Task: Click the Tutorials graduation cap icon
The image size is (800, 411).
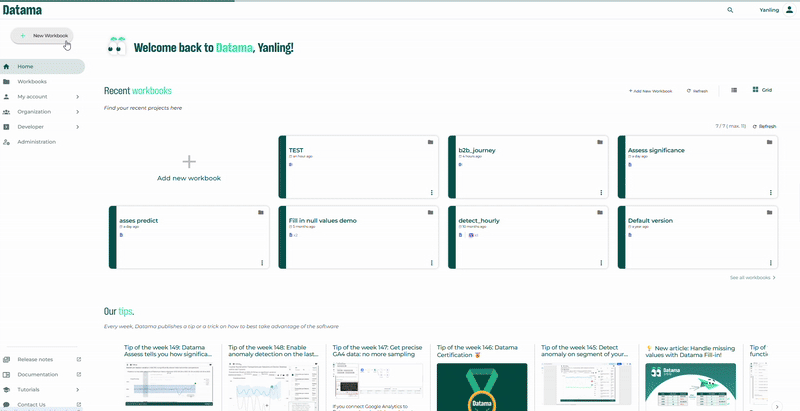Action: (x=6, y=390)
